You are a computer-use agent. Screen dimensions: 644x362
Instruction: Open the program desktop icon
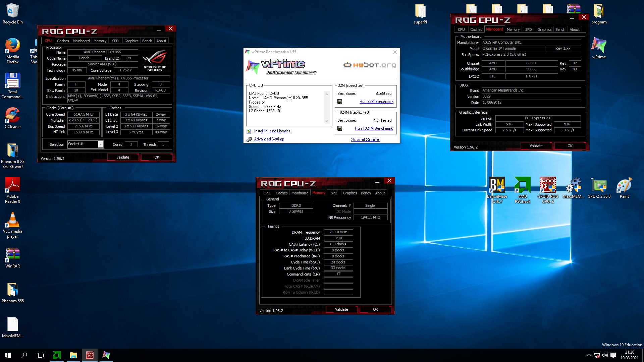[x=599, y=14]
